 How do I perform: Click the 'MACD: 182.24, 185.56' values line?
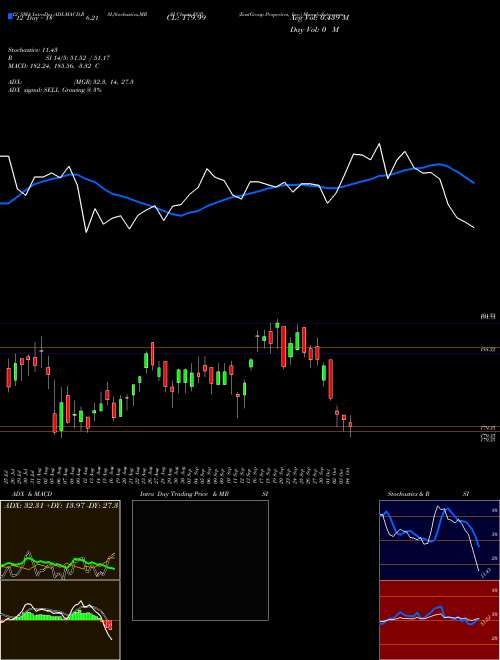[54, 66]
